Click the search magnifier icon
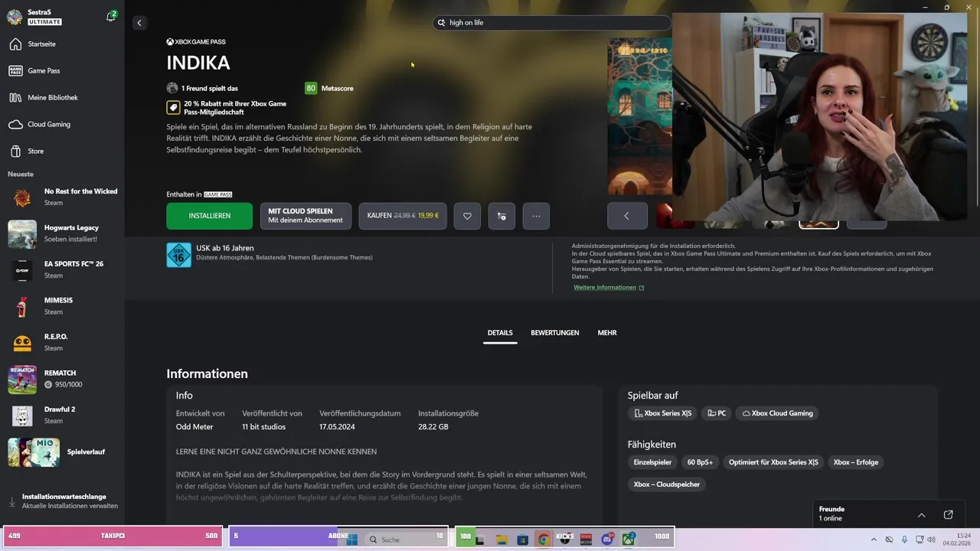The image size is (980, 551). (441, 23)
